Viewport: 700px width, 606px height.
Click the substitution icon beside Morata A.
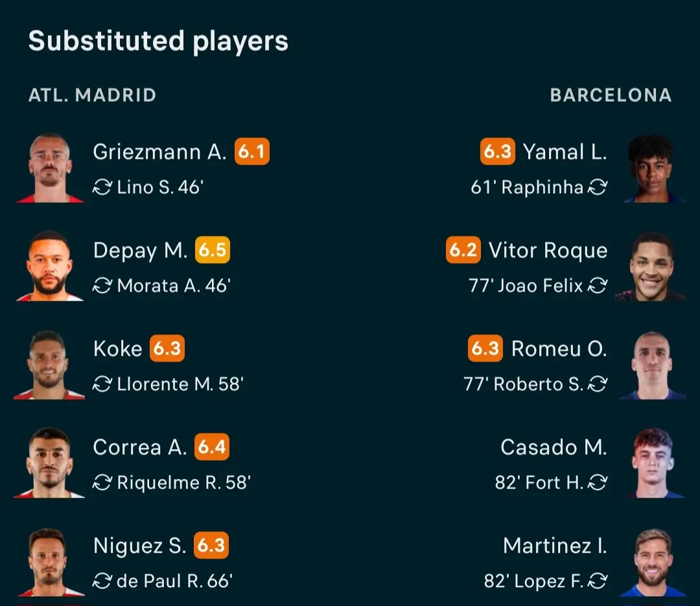tap(102, 286)
